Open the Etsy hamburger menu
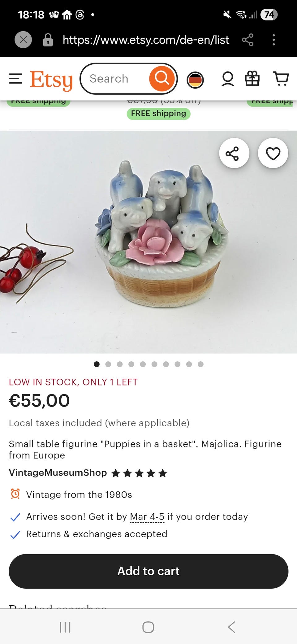The height and width of the screenshot is (644, 297). 16,79
